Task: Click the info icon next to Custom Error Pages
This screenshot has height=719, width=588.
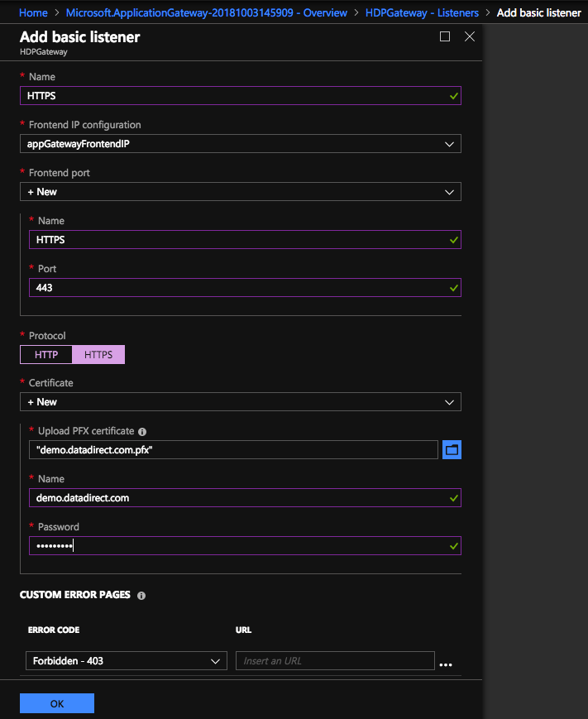Action: [141, 595]
